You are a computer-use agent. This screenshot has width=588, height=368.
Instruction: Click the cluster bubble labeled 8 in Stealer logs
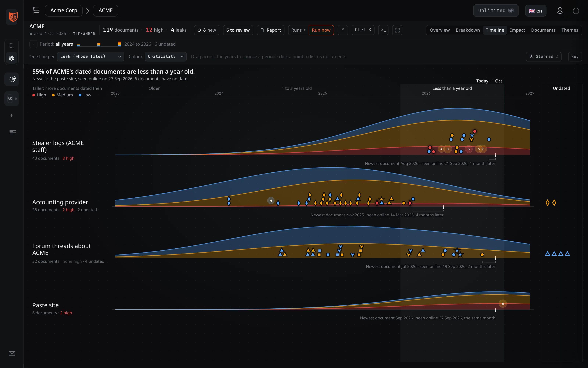(447, 149)
